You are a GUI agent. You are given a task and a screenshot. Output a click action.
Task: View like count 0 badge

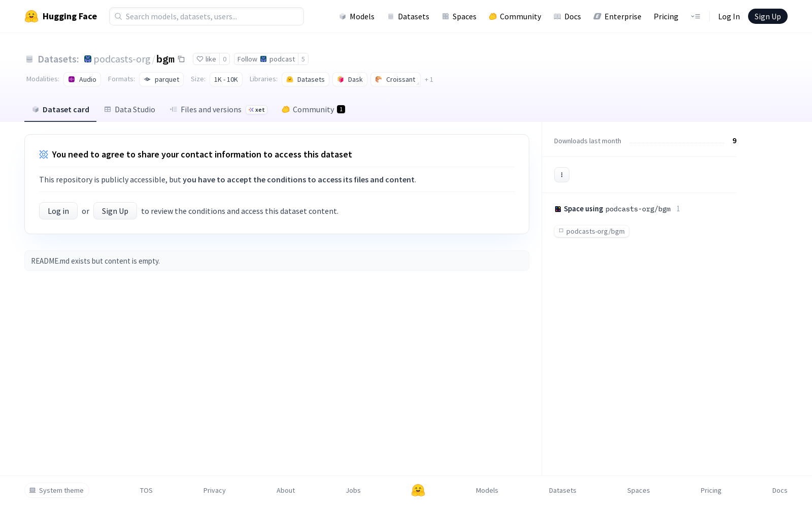click(224, 59)
